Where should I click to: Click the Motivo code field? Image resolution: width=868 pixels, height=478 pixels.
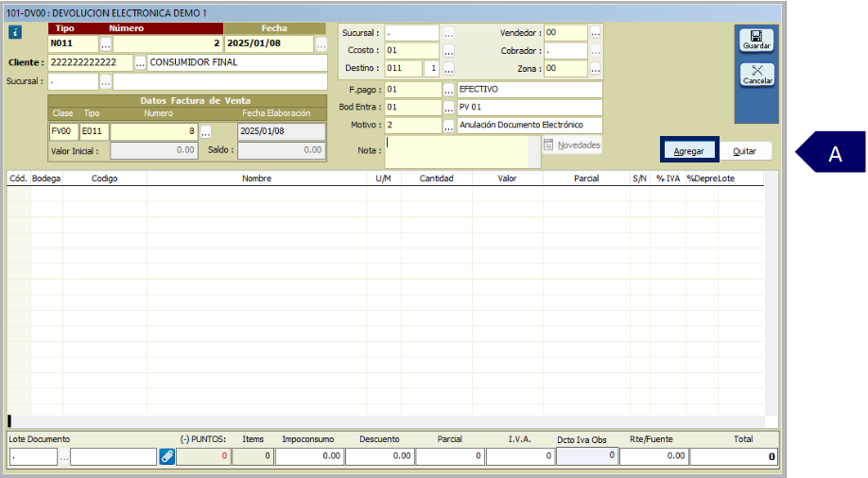coord(413,126)
